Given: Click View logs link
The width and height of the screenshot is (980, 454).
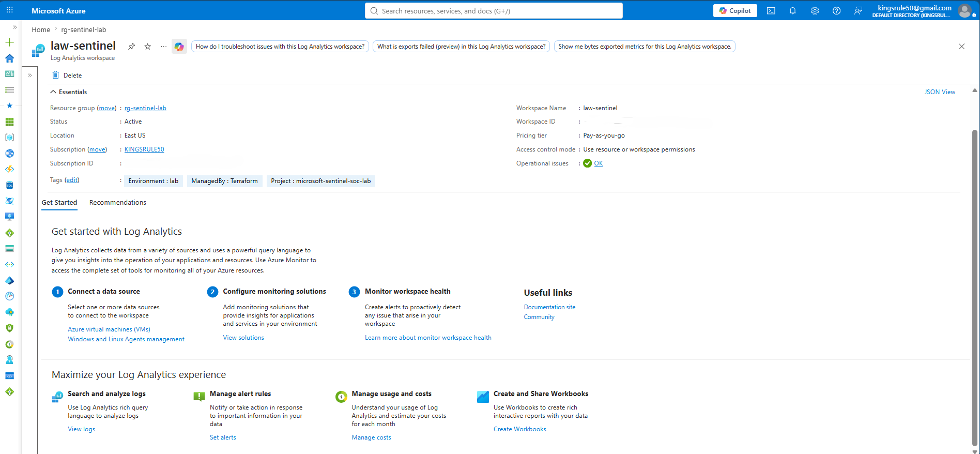Looking at the screenshot, I should point(82,429).
